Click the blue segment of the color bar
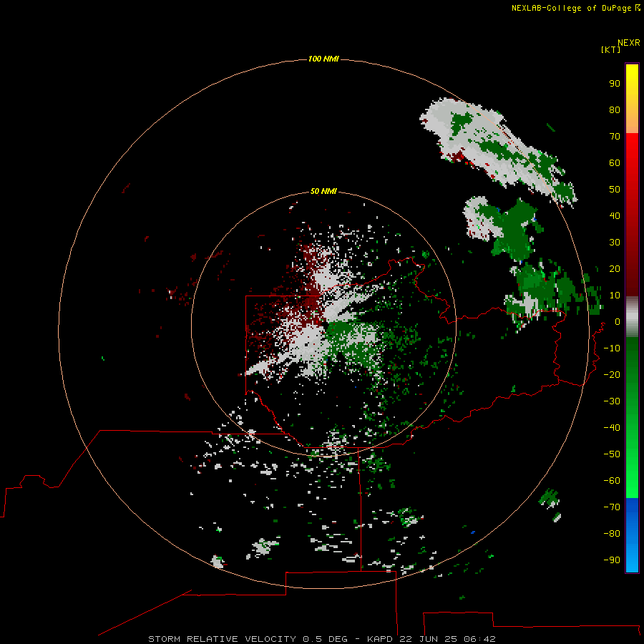644x644 pixels. pyautogui.click(x=632, y=535)
